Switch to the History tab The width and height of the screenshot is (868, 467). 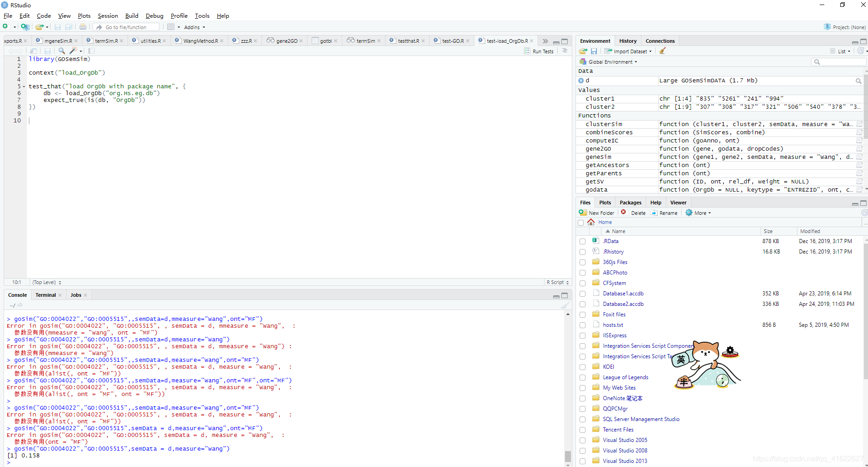coord(627,41)
